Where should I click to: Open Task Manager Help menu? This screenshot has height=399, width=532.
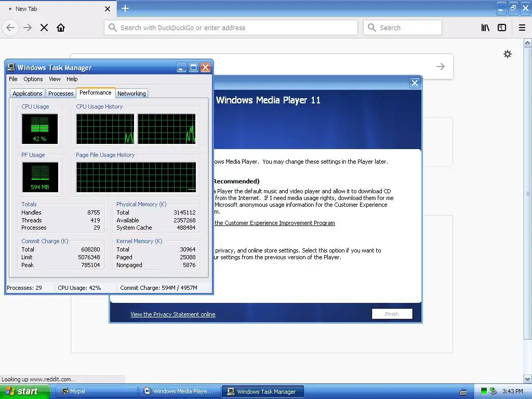pos(72,79)
